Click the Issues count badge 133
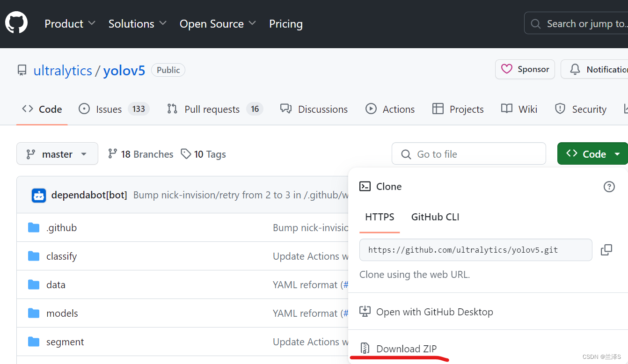 (x=139, y=109)
